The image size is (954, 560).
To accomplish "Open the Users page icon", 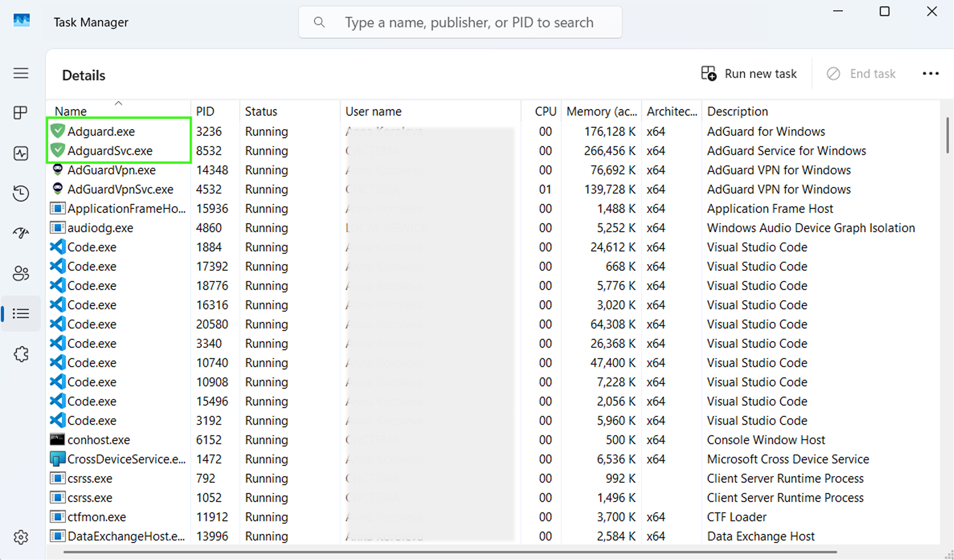I will click(21, 274).
